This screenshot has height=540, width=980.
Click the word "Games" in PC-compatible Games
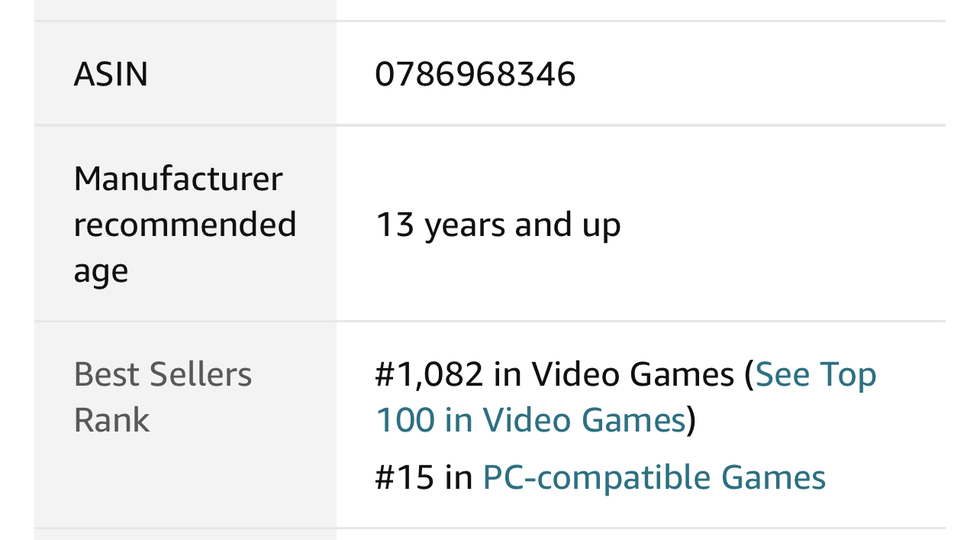[x=773, y=477]
